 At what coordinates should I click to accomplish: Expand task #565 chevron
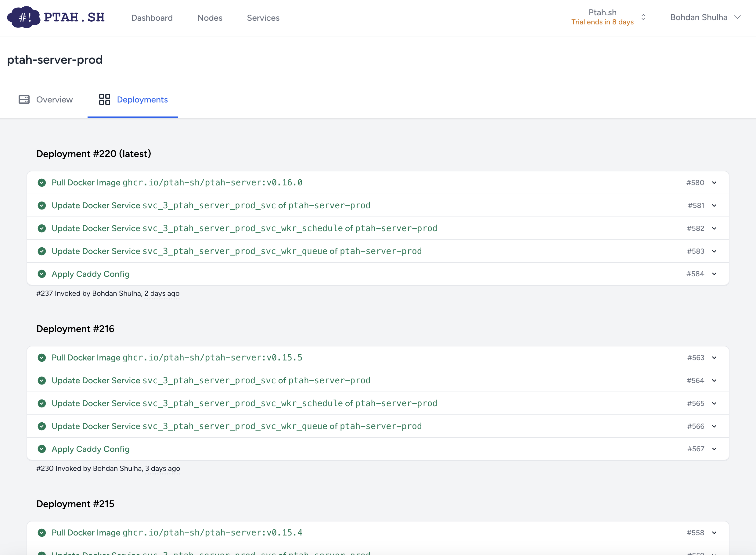pyautogui.click(x=714, y=403)
